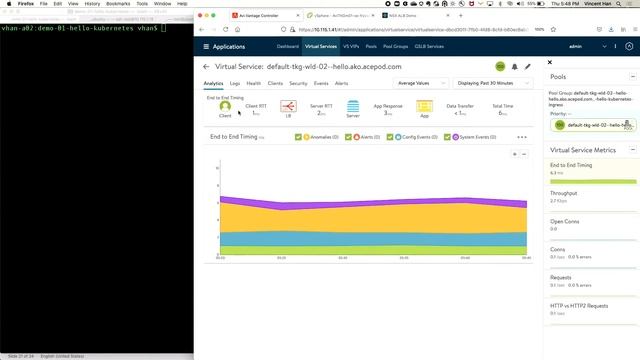Click the pool green health badge
The image size is (640, 360).
[x=560, y=125]
